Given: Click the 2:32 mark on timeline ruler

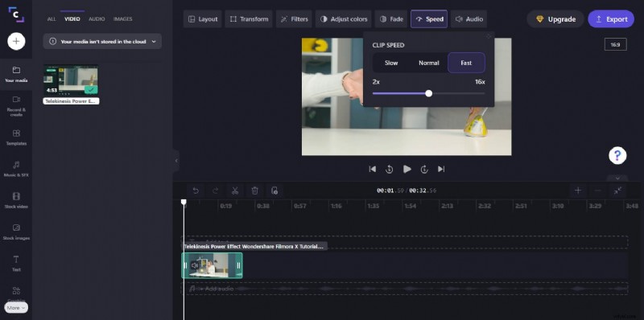Looking at the screenshot, I should click(484, 206).
